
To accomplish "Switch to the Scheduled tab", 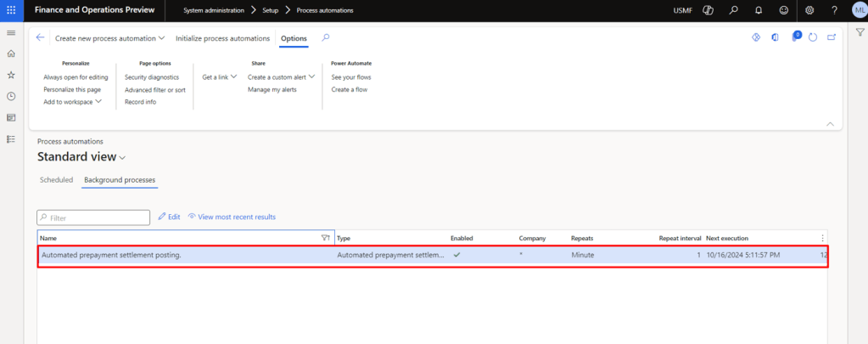I will click(56, 180).
